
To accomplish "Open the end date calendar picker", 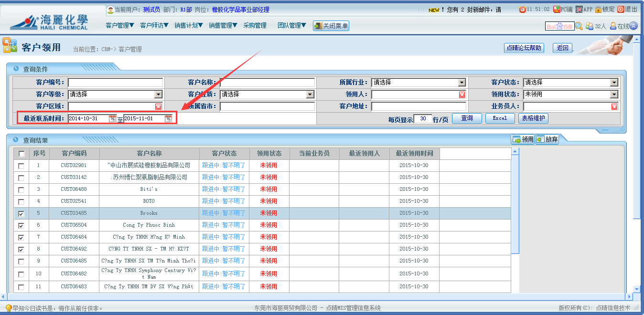I will point(168,118).
